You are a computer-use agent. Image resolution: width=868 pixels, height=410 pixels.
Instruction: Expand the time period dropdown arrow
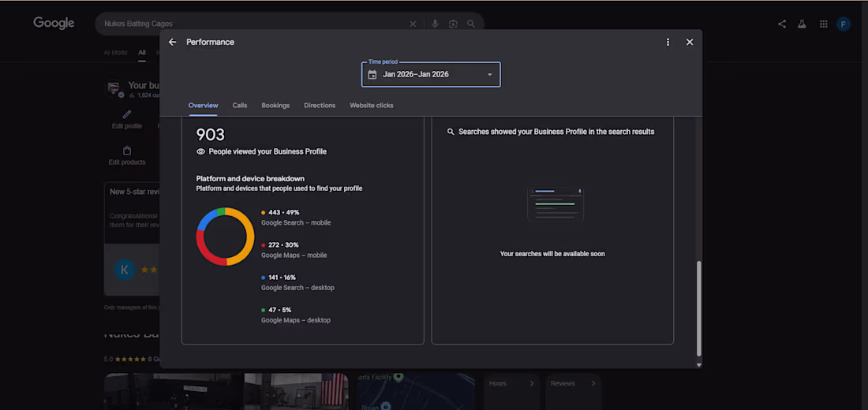pos(489,75)
